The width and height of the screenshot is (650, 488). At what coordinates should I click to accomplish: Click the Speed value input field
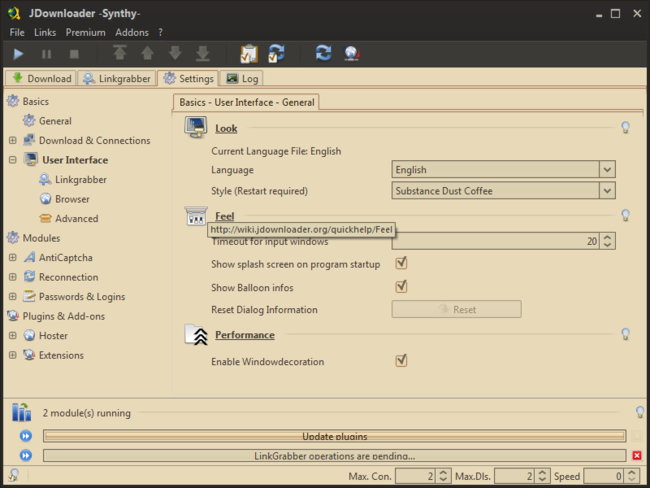604,476
